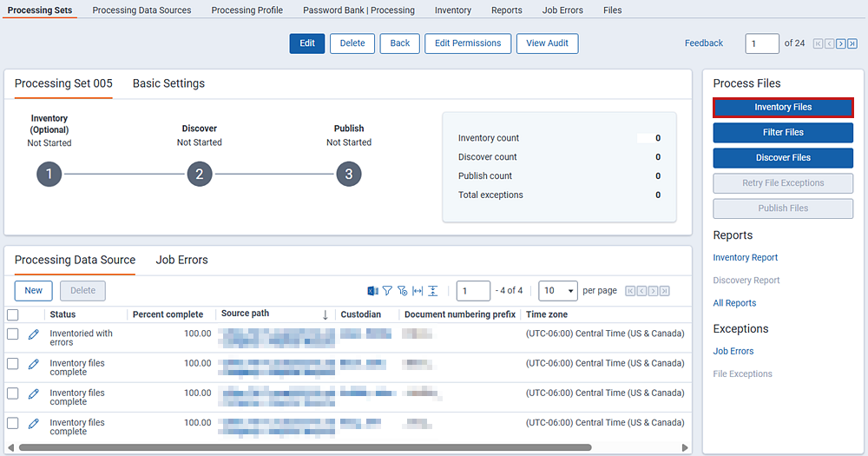
Task: Open the Inventory Report link
Action: (x=745, y=258)
